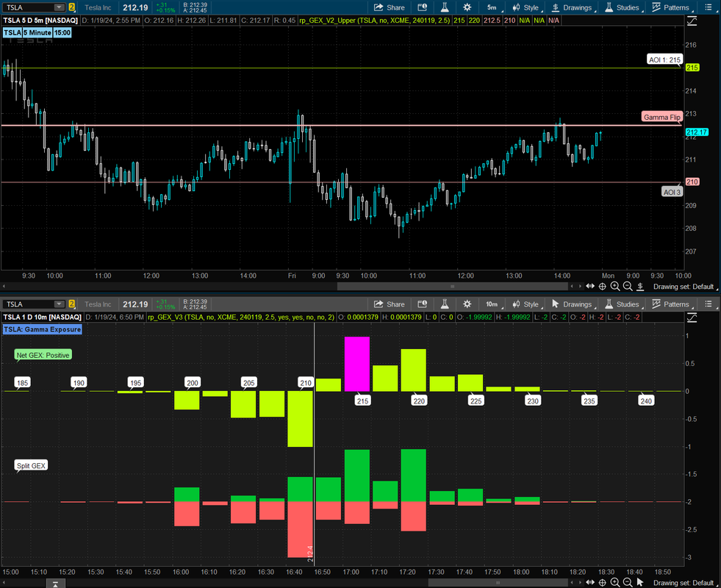The width and height of the screenshot is (721, 588).
Task: Zoom out lower chart magnifier minus
Action: pyautogui.click(x=627, y=582)
